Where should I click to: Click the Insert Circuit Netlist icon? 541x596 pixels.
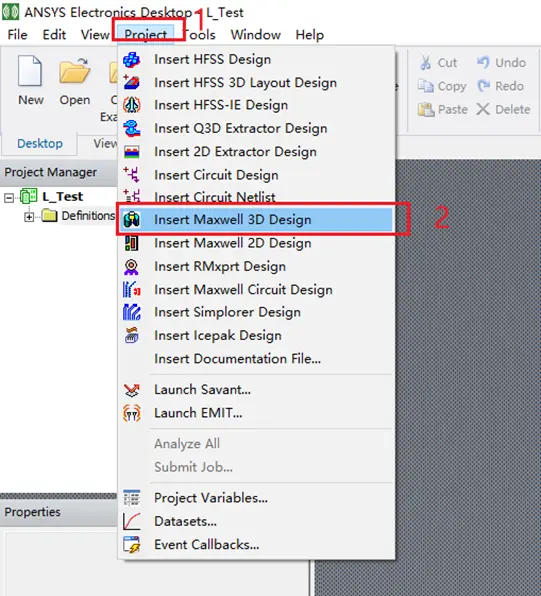(x=132, y=196)
